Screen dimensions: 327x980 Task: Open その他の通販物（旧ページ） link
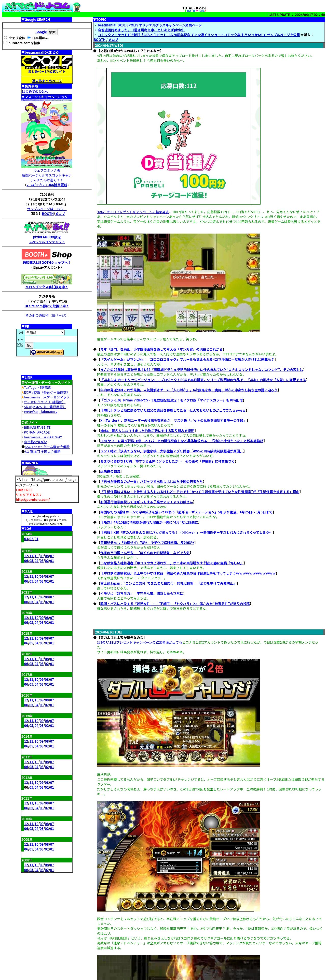46,315
